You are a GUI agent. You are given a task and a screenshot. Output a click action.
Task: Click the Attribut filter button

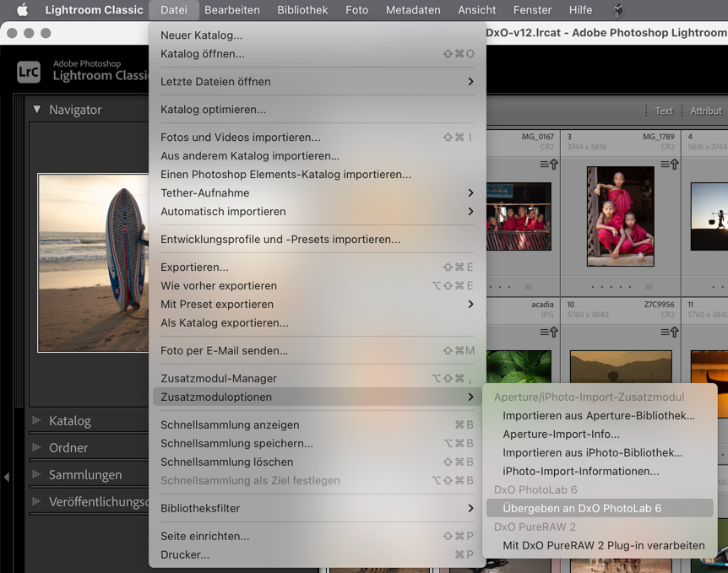pyautogui.click(x=706, y=111)
